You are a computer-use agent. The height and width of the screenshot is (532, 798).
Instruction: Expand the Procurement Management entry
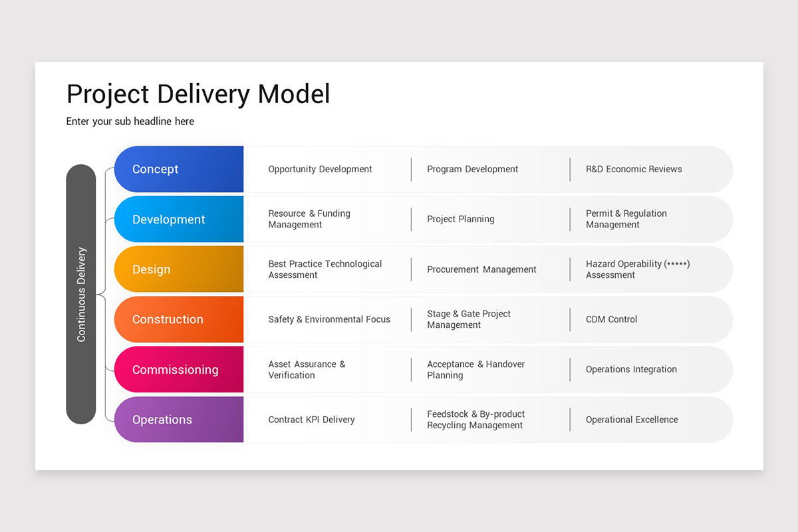(x=481, y=269)
